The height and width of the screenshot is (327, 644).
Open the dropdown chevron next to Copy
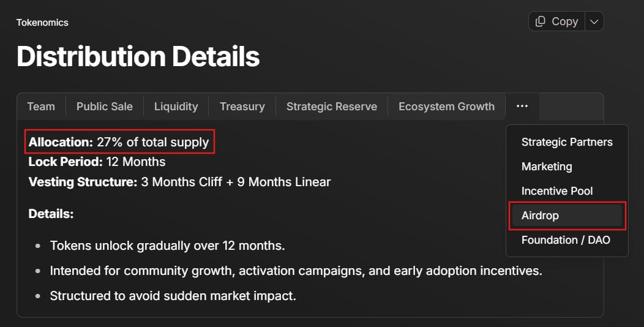(594, 21)
